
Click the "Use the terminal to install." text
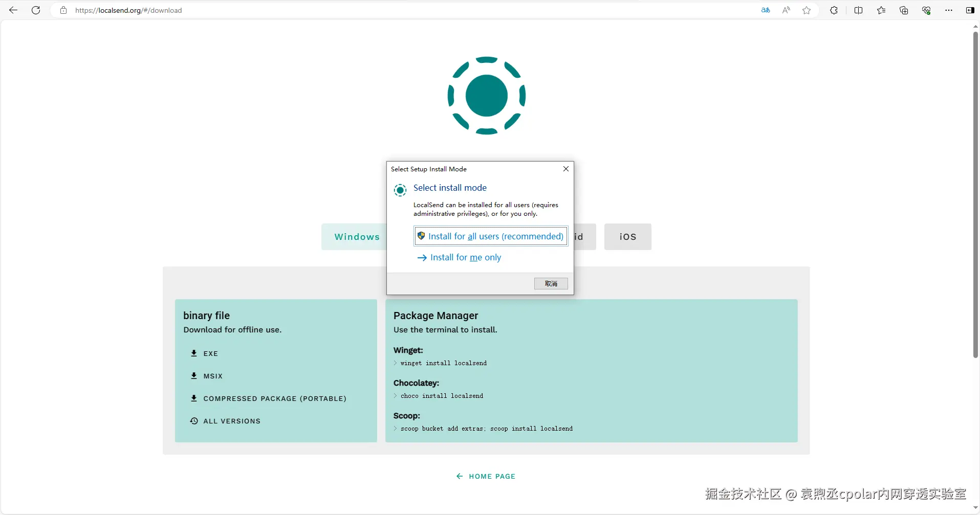pyautogui.click(x=445, y=330)
